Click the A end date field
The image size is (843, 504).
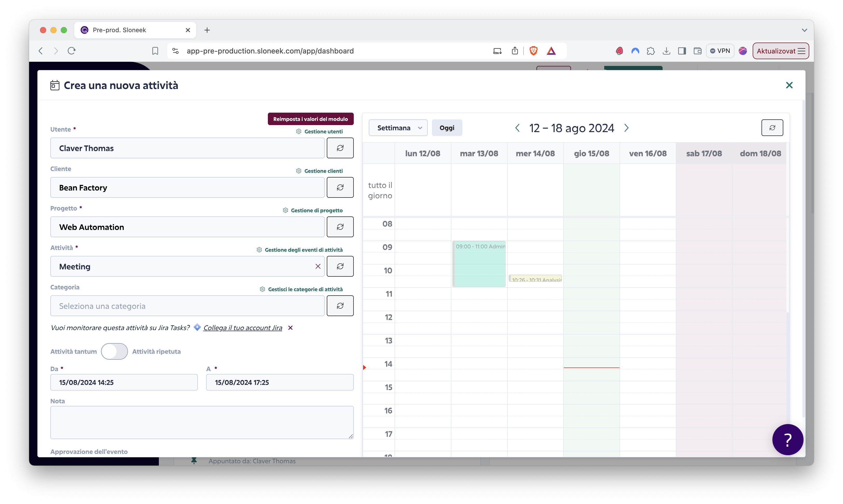pos(280,383)
